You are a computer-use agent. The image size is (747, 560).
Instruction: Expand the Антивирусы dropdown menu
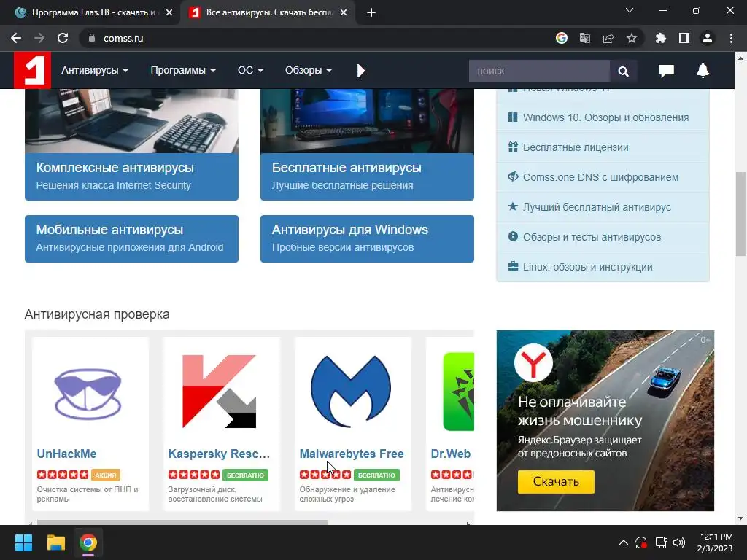click(x=95, y=71)
